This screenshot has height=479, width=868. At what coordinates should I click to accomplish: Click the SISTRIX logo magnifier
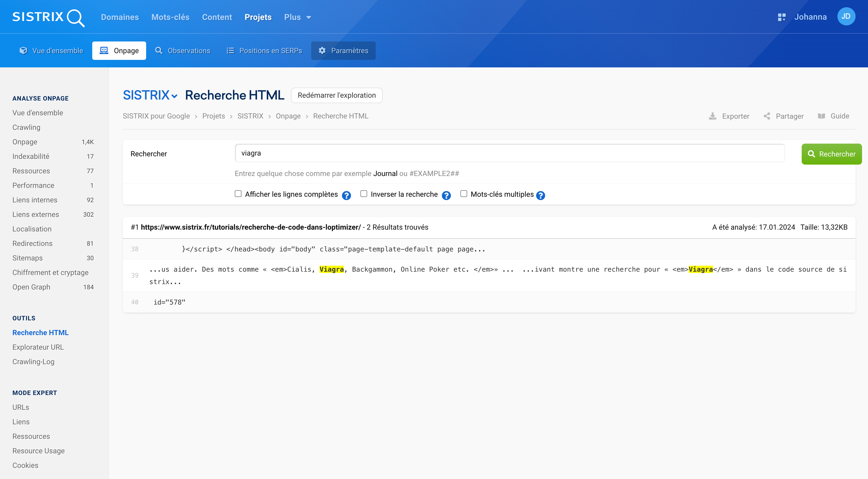point(76,18)
